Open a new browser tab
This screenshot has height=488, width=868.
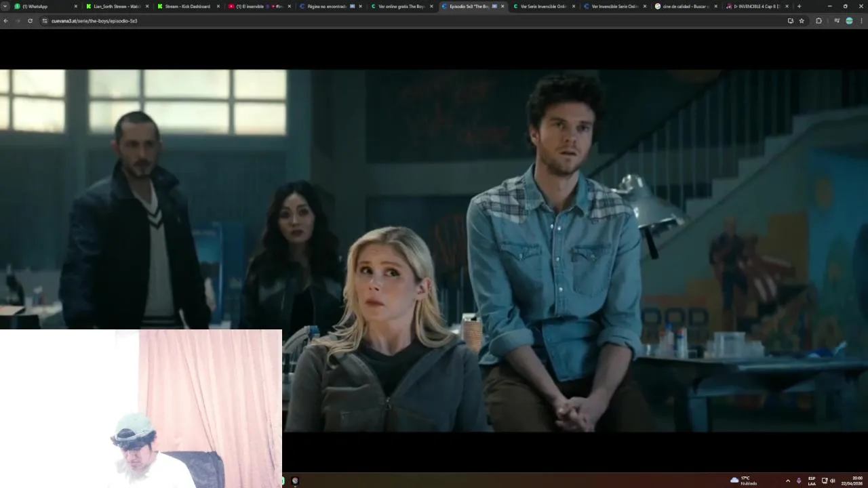[x=799, y=6]
